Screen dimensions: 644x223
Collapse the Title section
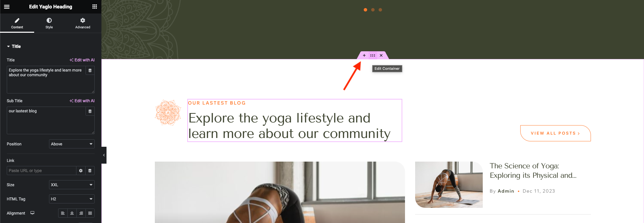click(14, 47)
